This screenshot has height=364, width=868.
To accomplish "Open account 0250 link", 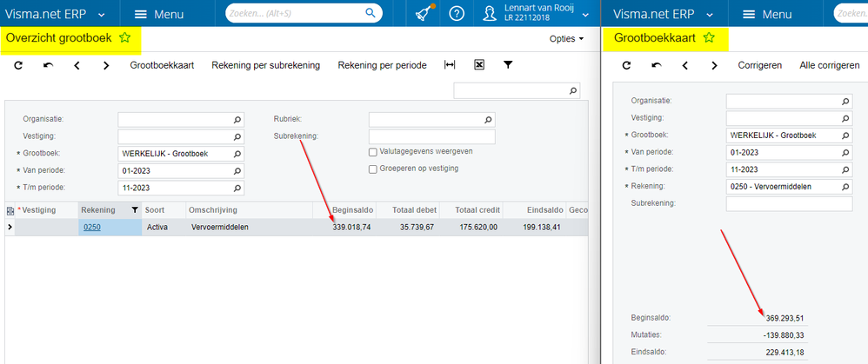I will point(92,227).
